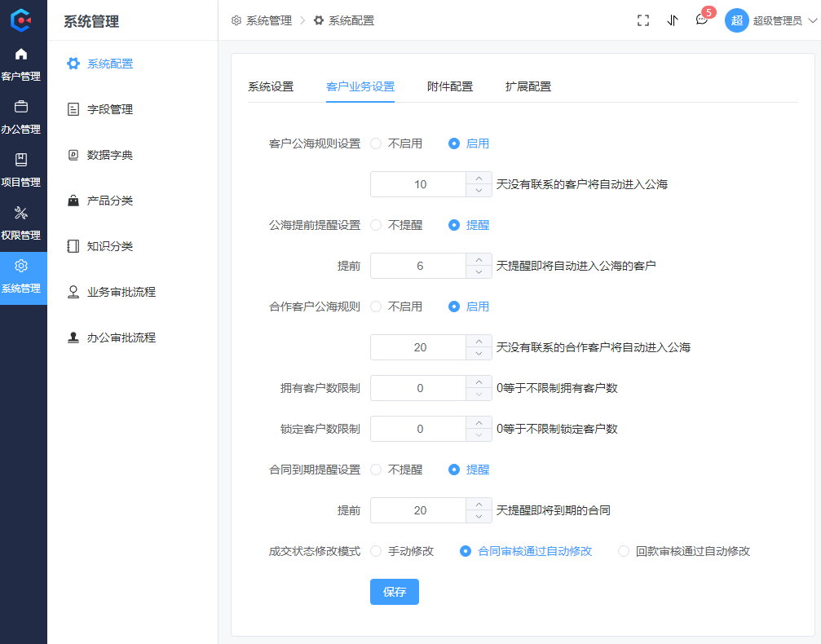Expand 超级管理员 user dropdown arrow

[812, 21]
